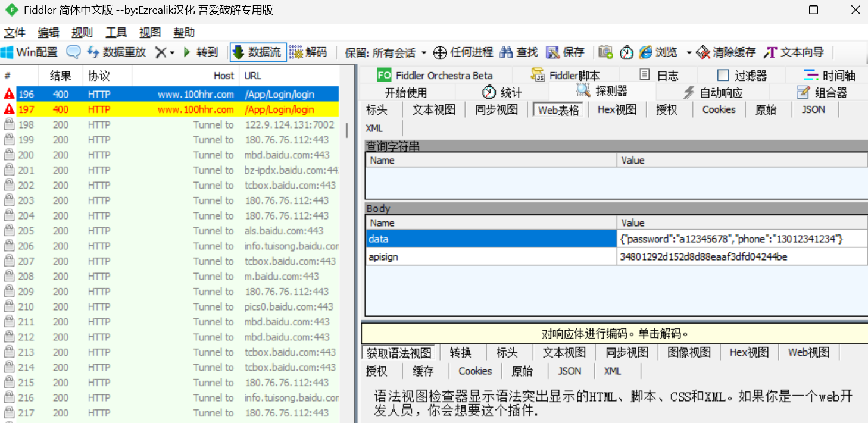Click the yellow response decode bar
This screenshot has height=423, width=868.
(x=614, y=333)
